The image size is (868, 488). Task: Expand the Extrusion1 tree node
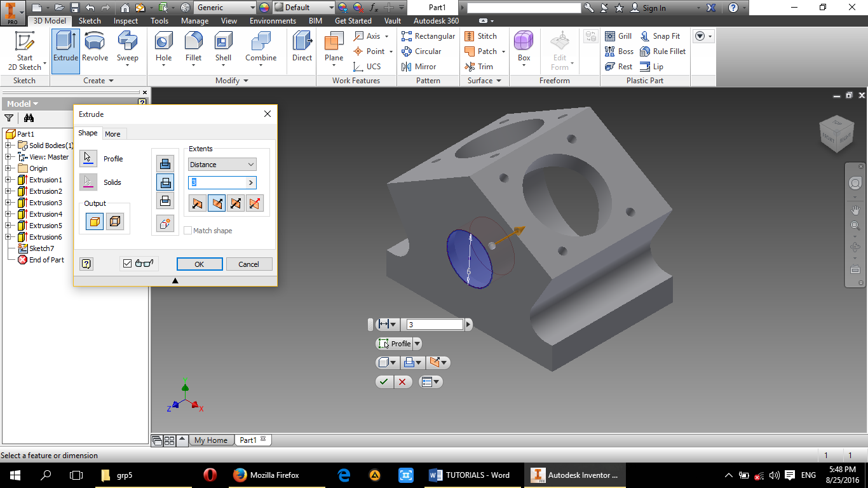pyautogui.click(x=8, y=180)
